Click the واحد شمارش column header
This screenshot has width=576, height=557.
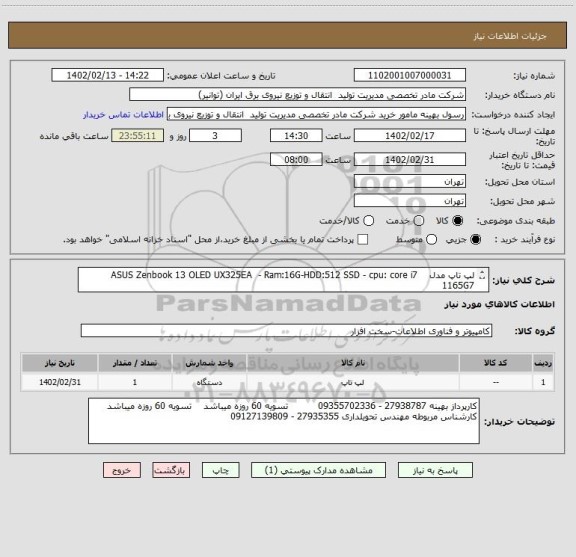point(209,363)
